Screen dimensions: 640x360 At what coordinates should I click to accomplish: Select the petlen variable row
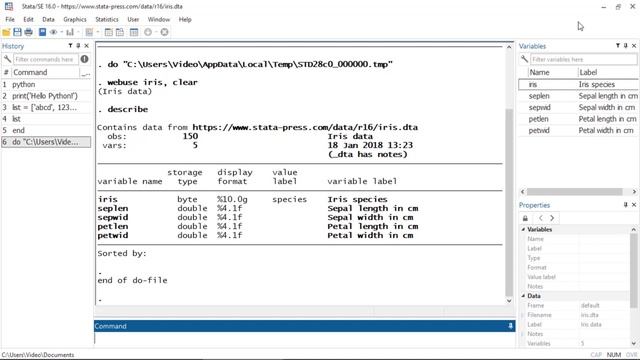point(579,119)
